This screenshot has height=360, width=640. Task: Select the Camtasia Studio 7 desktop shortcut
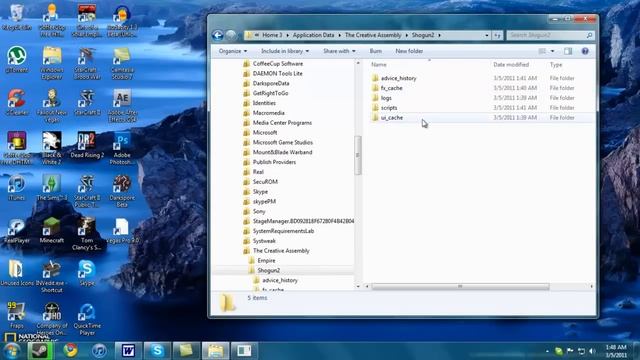122,63
